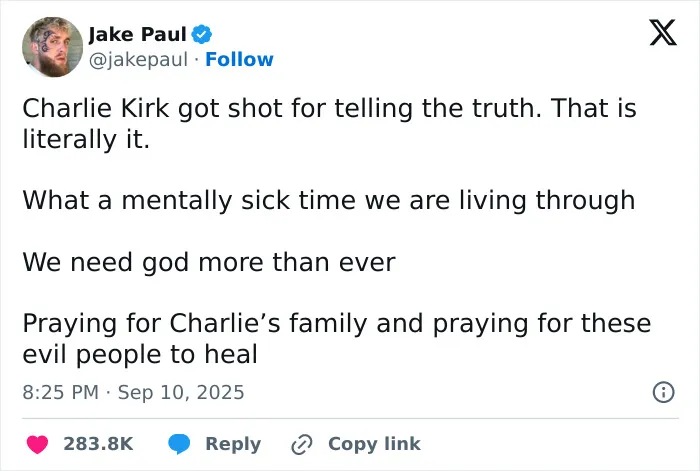Open the 8:25 PM timestamp
Image resolution: width=700 pixels, height=471 pixels.
[60, 392]
